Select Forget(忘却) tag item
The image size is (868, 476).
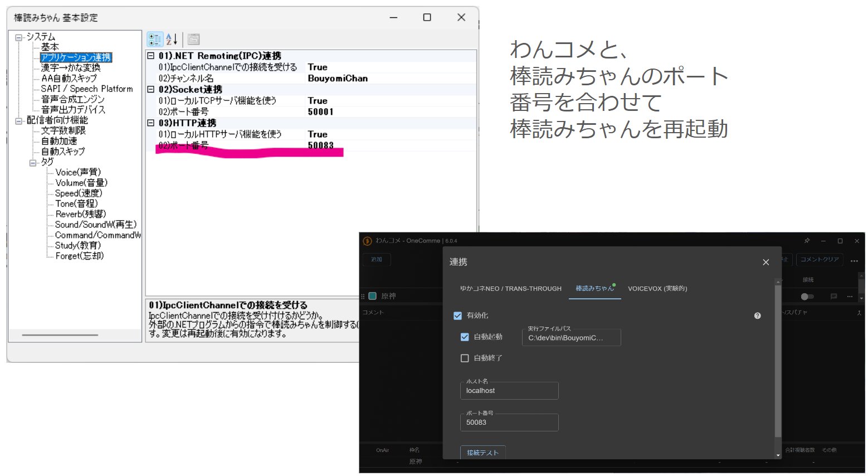pos(80,256)
